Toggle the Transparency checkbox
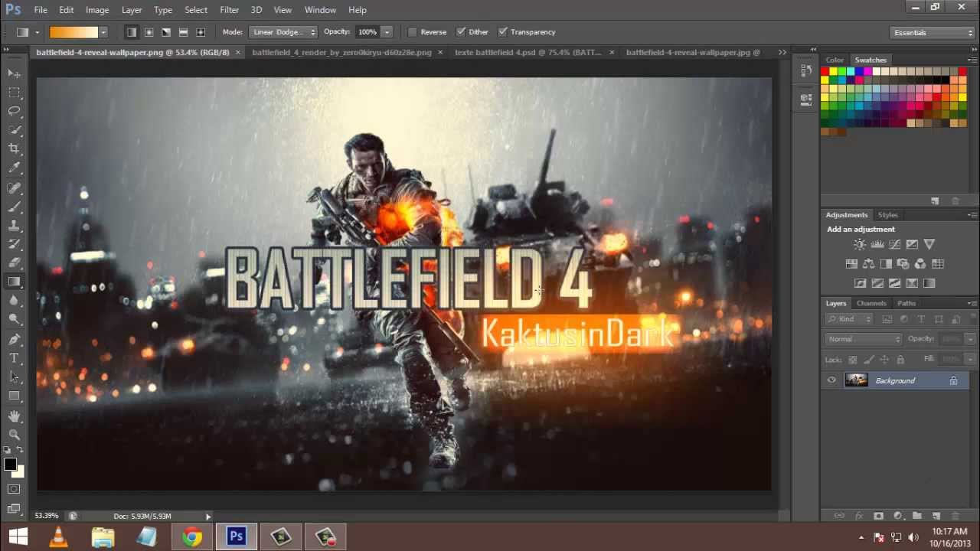The width and height of the screenshot is (980, 551). click(503, 32)
